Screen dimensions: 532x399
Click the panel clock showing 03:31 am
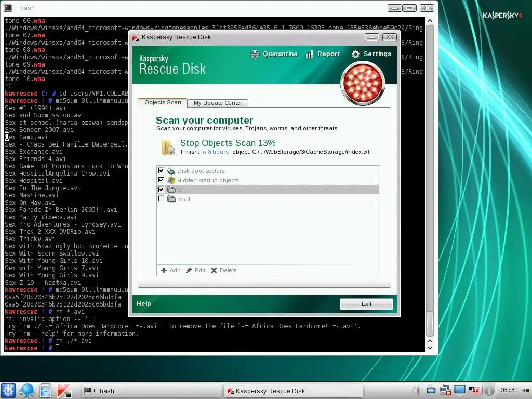[x=514, y=390]
